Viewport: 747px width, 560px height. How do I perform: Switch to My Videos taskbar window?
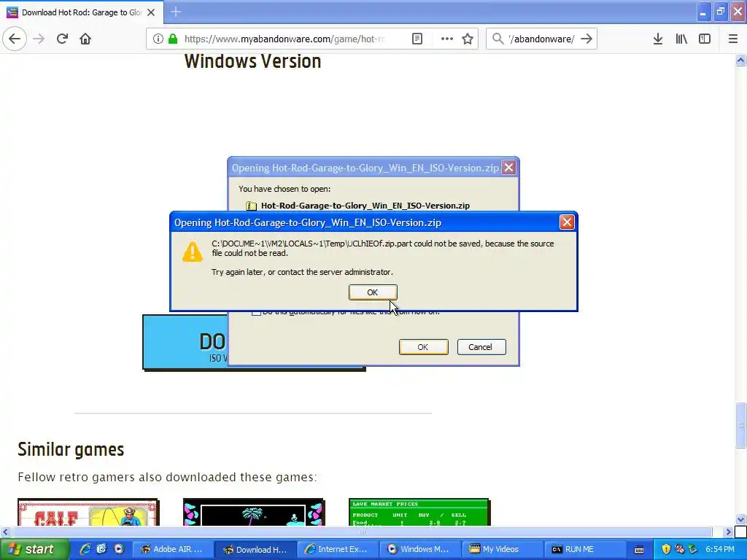503,550
